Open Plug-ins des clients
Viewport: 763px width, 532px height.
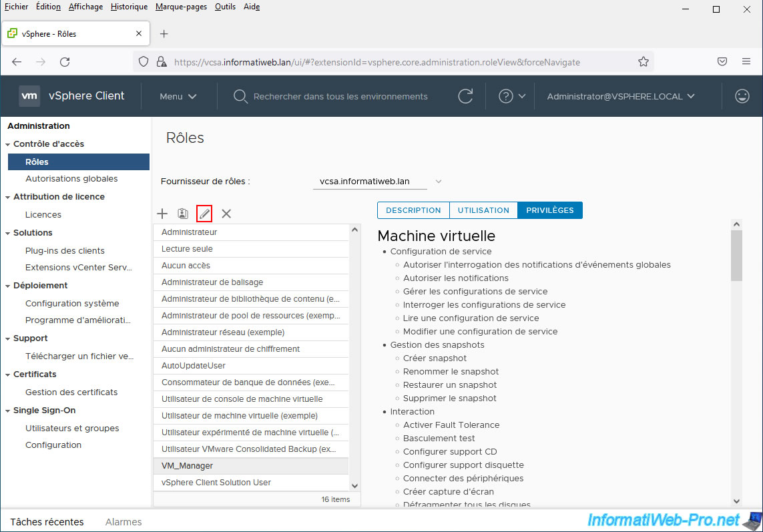coord(65,251)
